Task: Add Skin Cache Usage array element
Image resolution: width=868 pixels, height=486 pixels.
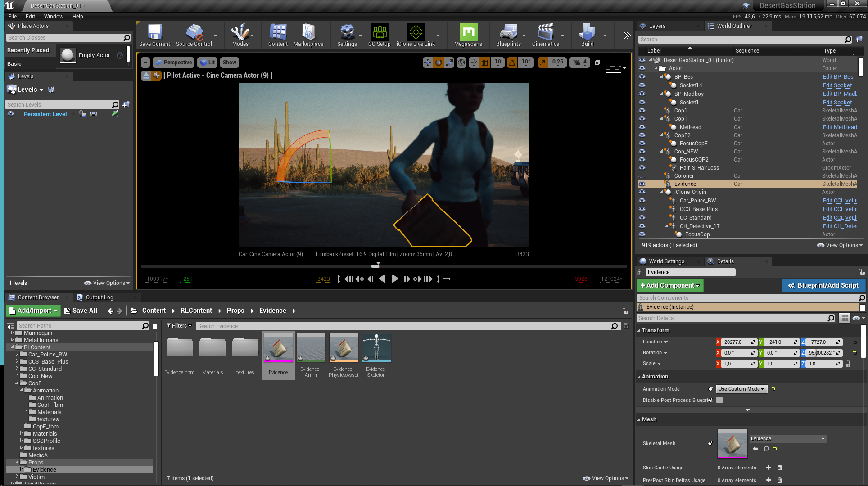Action: (769, 468)
